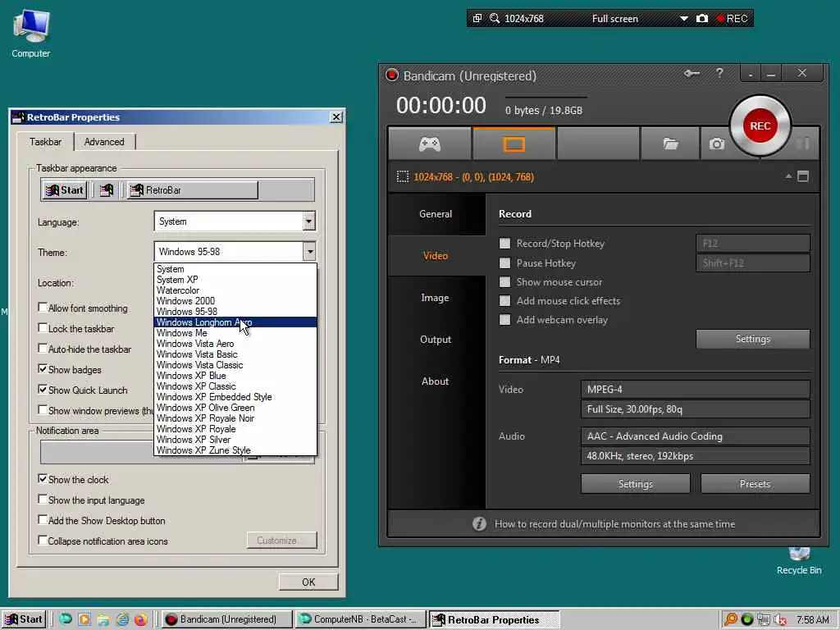Screen dimensions: 840x630
Task: Click the small window icon next to the collapse arrow
Action: click(x=802, y=176)
